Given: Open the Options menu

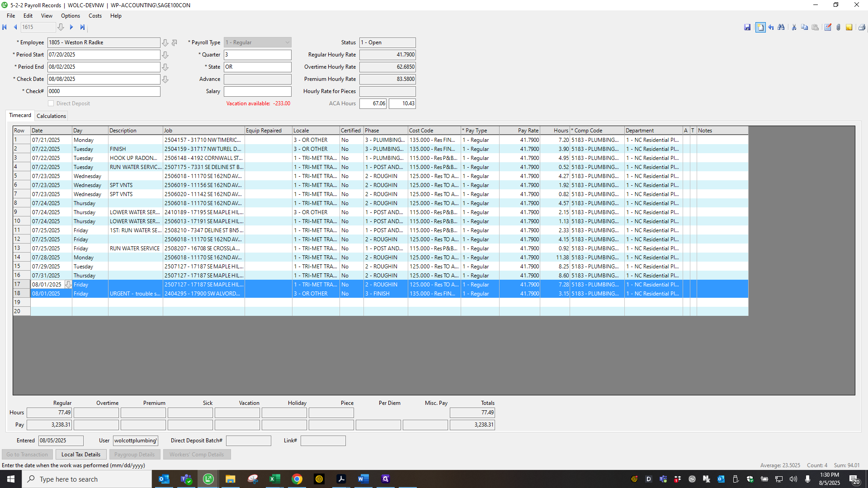Looking at the screenshot, I should coord(71,16).
